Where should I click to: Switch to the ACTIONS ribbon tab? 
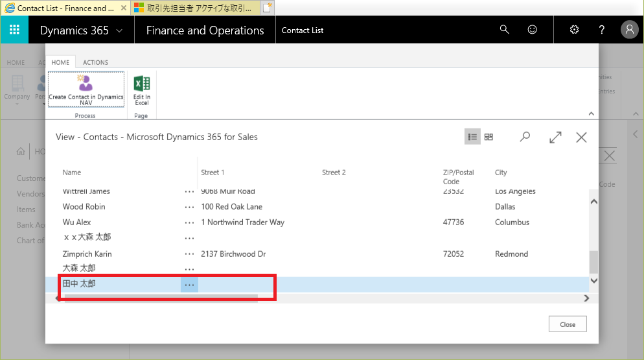pyautogui.click(x=96, y=62)
